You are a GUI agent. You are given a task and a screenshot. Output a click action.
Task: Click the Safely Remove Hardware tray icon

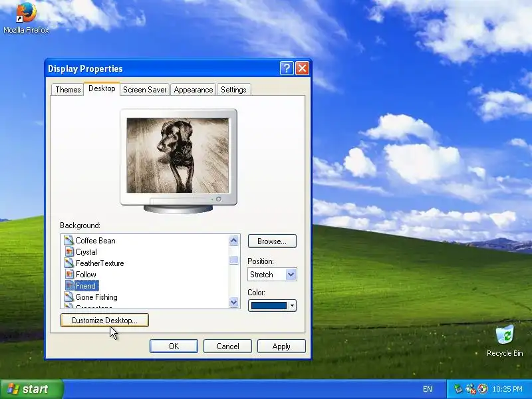tap(458, 389)
